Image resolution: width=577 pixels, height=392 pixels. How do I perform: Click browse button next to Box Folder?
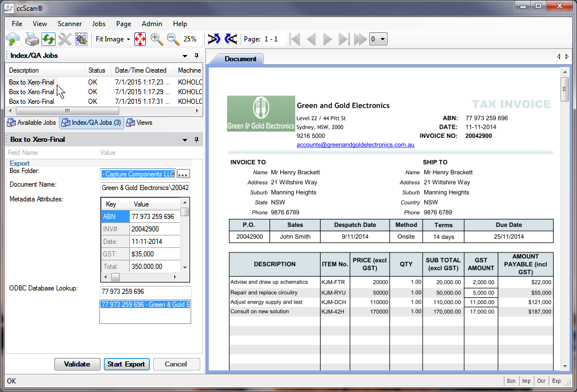(183, 174)
